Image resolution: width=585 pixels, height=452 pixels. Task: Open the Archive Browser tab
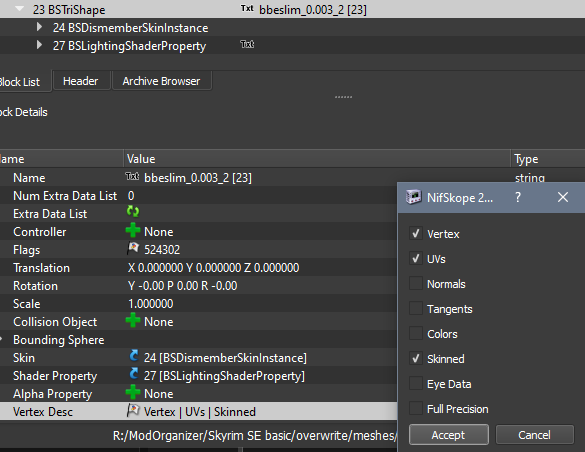[x=162, y=81]
